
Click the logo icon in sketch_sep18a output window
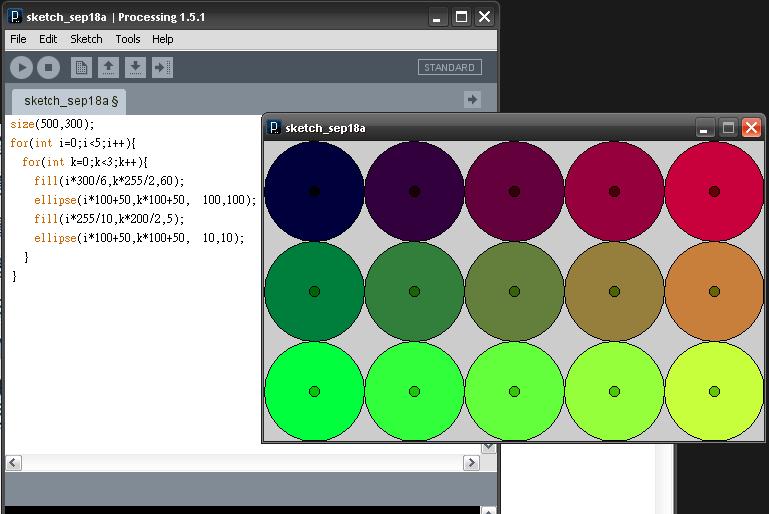[x=274, y=128]
